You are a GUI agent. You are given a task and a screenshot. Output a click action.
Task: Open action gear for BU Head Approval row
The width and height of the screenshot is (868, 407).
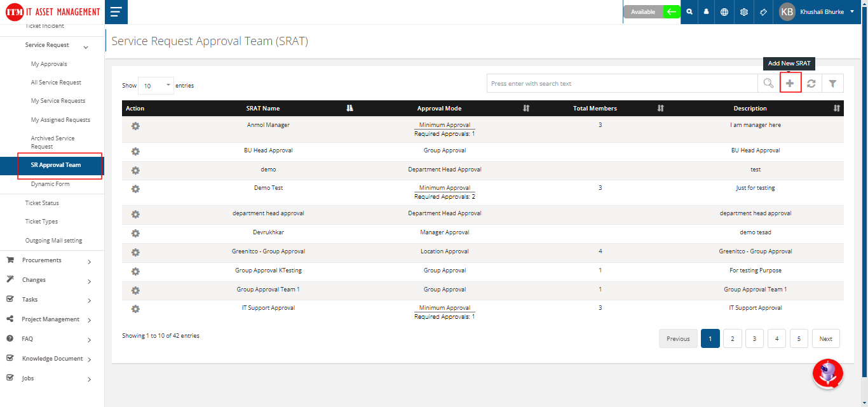[x=135, y=151]
